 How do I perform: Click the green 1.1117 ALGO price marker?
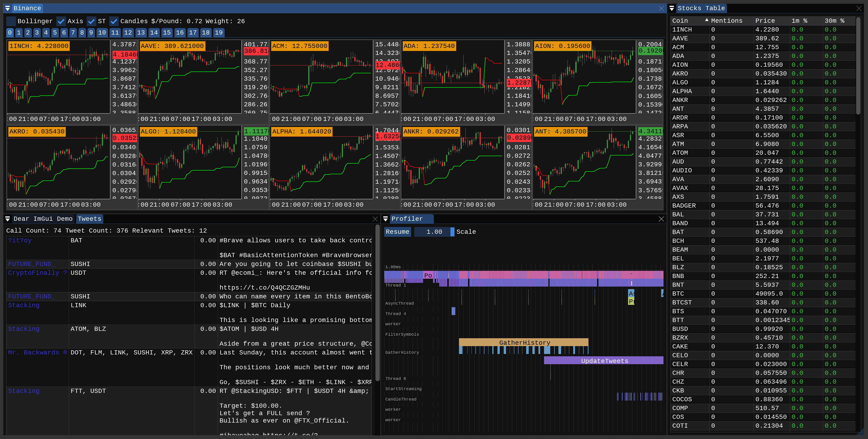[256, 132]
